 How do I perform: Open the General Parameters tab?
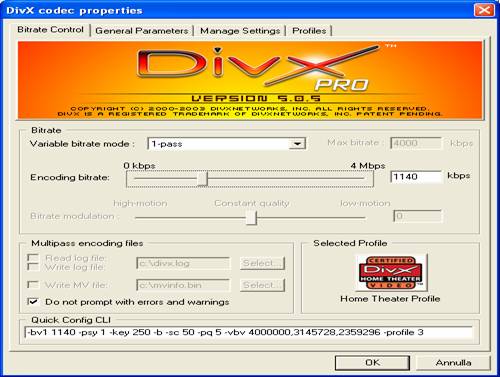142,31
